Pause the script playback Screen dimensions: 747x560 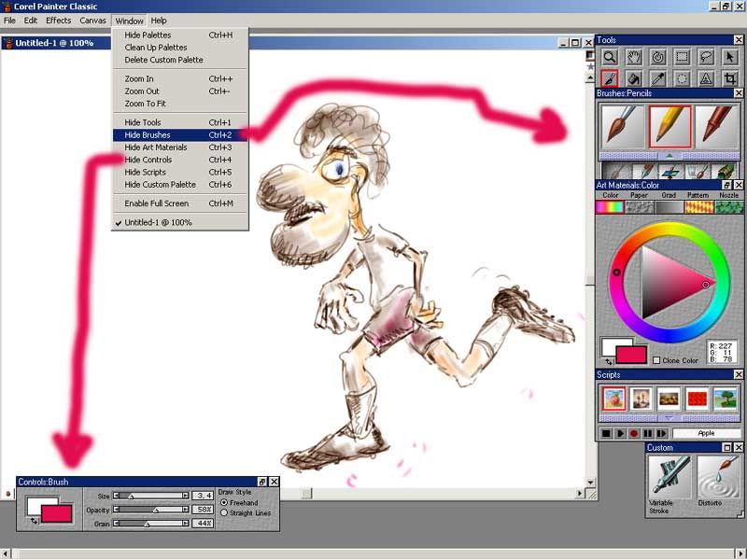[x=647, y=433]
